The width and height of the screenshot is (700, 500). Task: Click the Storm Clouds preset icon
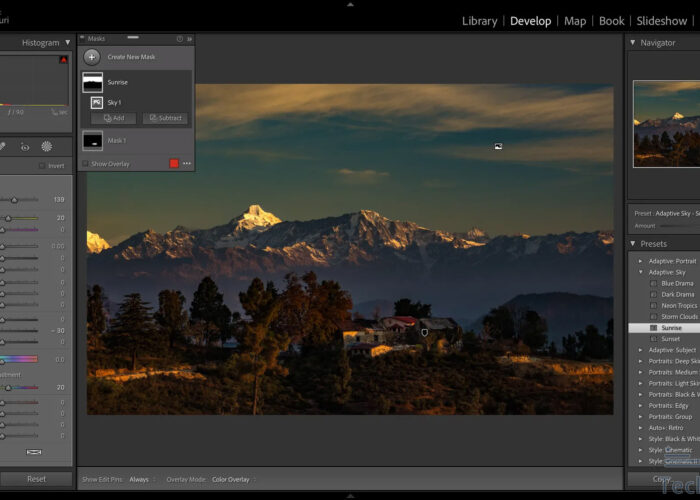654,317
